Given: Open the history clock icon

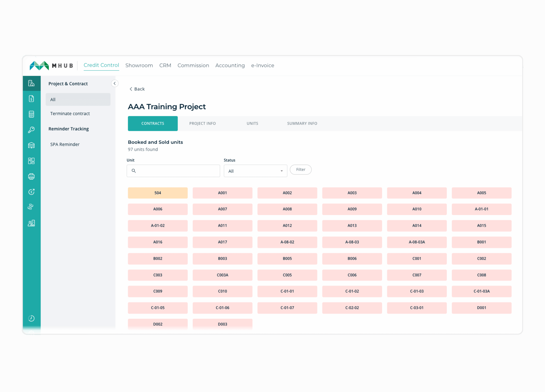Looking at the screenshot, I should point(31,318).
